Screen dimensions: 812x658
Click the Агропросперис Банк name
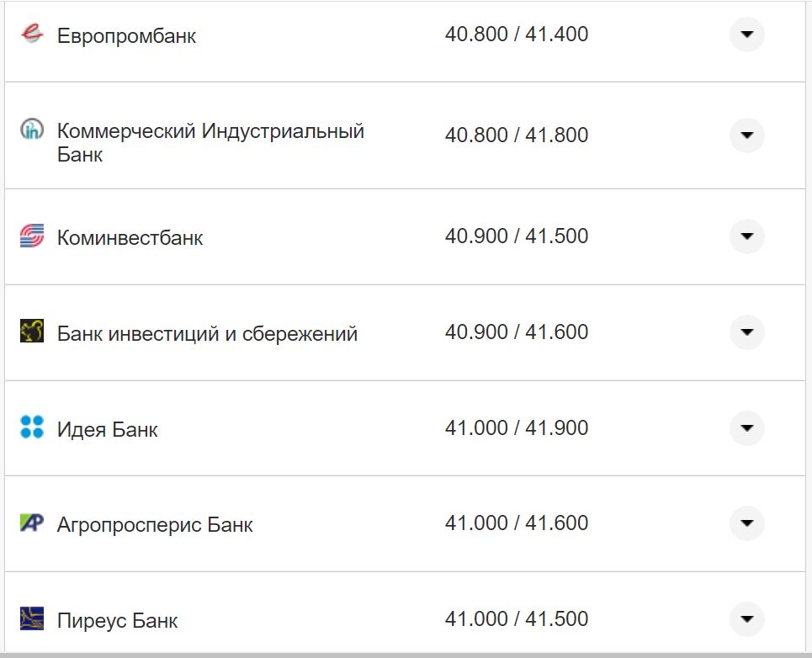click(155, 523)
